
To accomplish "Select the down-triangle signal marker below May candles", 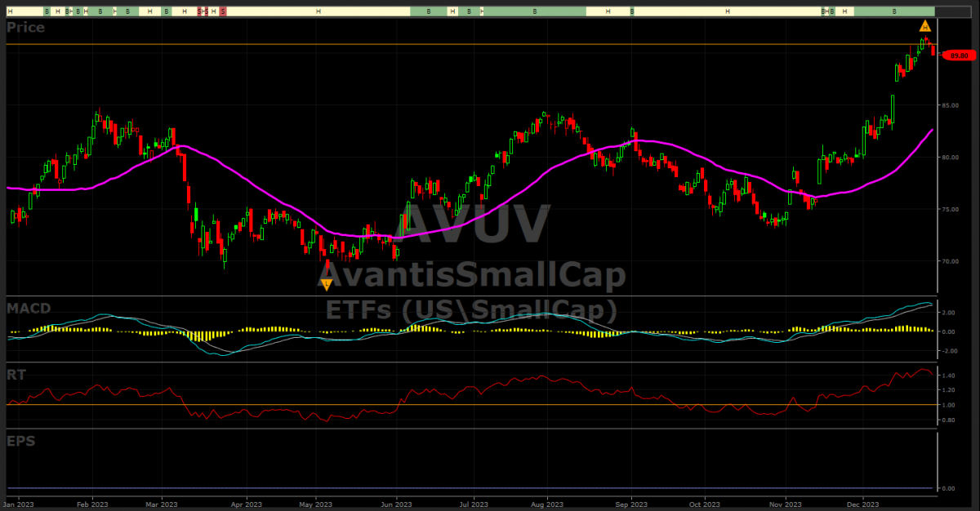I will click(x=327, y=282).
